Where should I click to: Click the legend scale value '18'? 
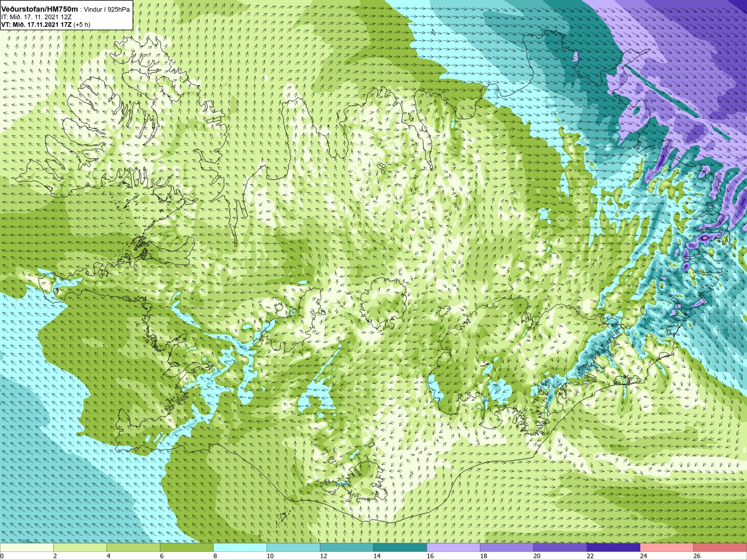coord(483,556)
